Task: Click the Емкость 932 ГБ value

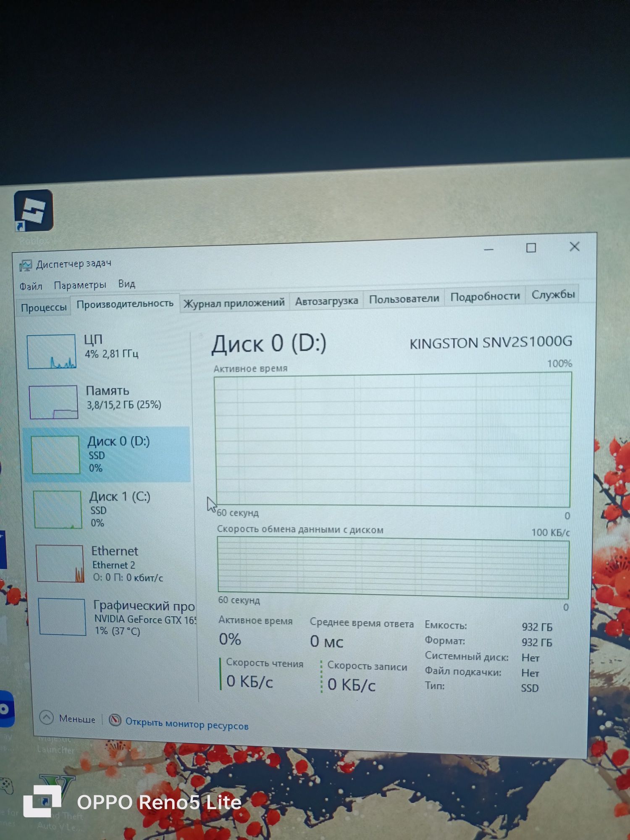Action: click(x=537, y=627)
